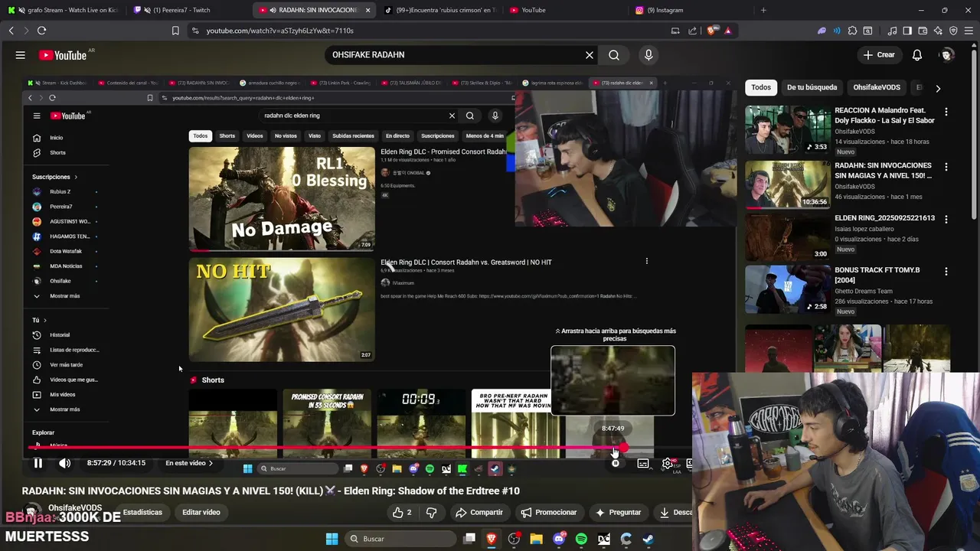Open a new browser tab
Viewport: 980px width, 551px height.
(763, 10)
